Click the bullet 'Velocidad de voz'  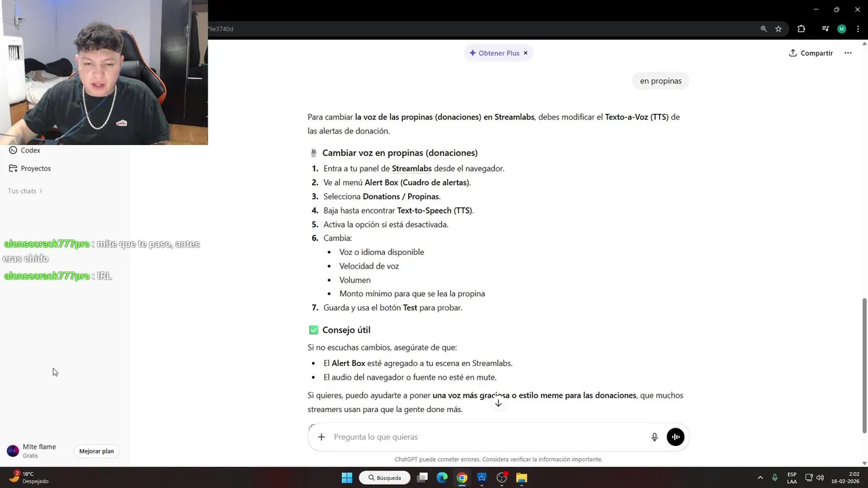click(x=369, y=266)
